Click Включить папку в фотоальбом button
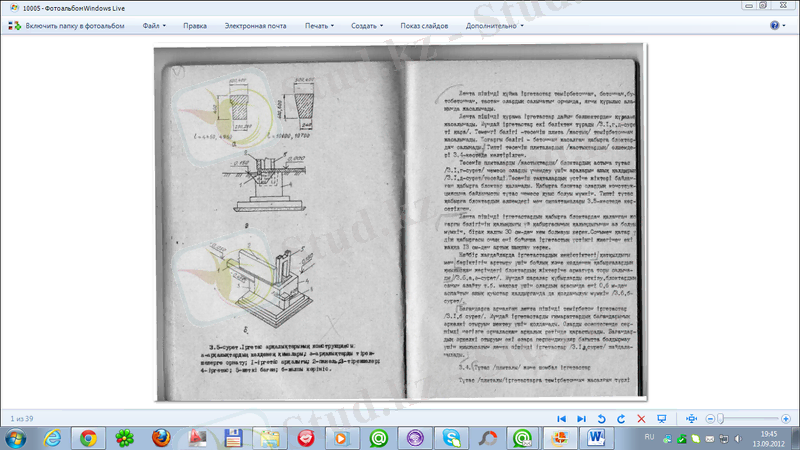Image resolution: width=800 pixels, height=450 pixels. [x=68, y=25]
